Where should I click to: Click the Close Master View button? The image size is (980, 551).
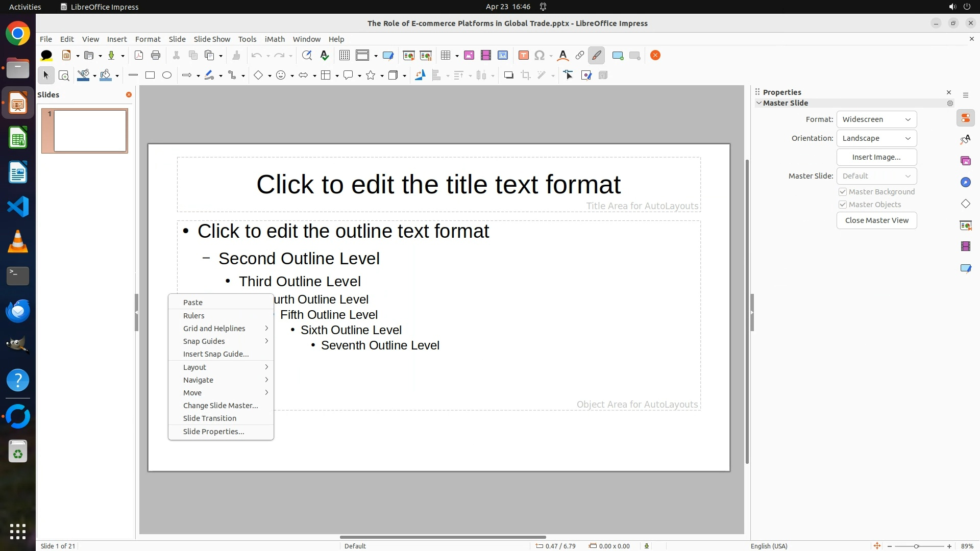pos(876,220)
